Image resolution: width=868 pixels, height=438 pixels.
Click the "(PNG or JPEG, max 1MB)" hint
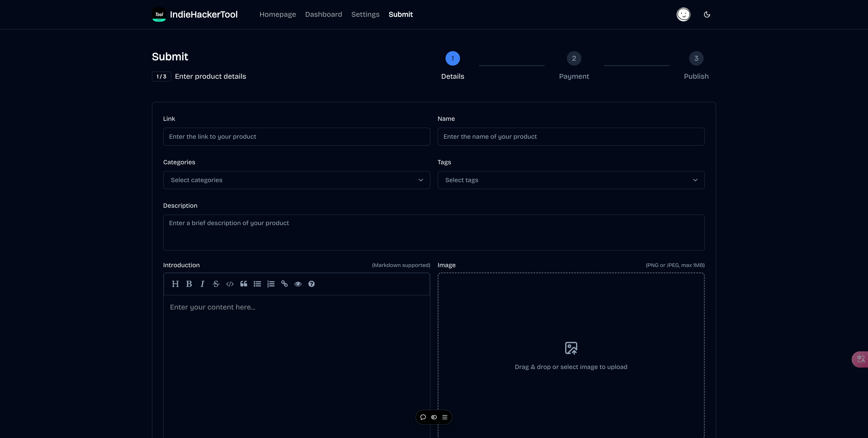coord(675,265)
